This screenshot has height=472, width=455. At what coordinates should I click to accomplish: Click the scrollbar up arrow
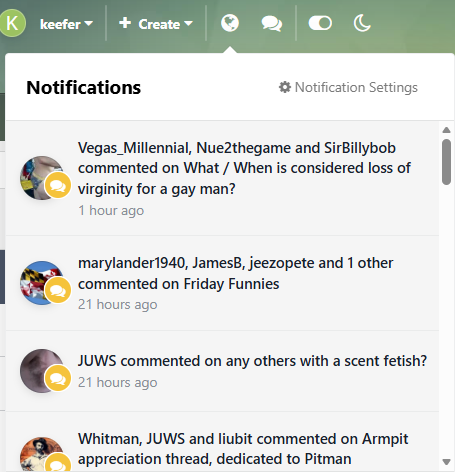[x=446, y=130]
